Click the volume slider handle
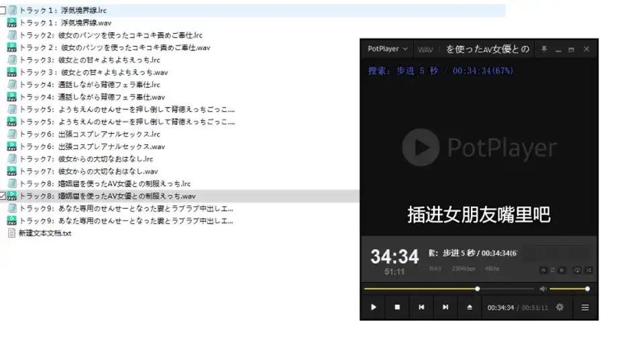Viewport: 644px width, 353px height. coord(588,289)
